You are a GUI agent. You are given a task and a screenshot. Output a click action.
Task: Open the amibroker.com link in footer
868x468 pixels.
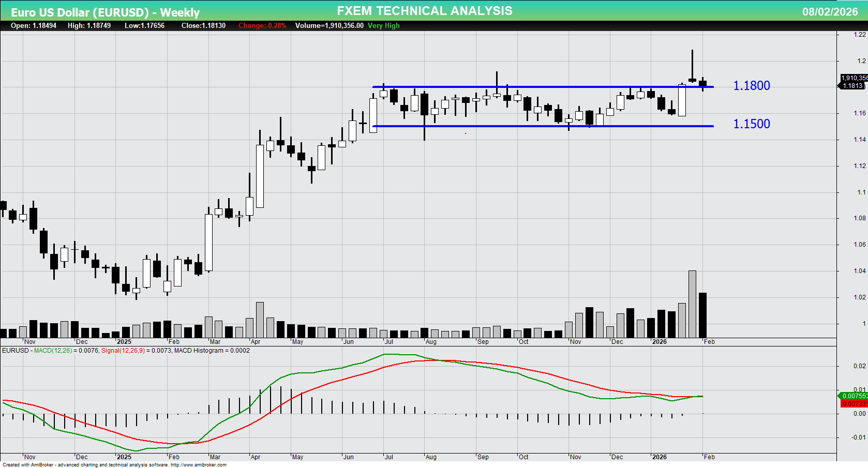tap(198, 465)
